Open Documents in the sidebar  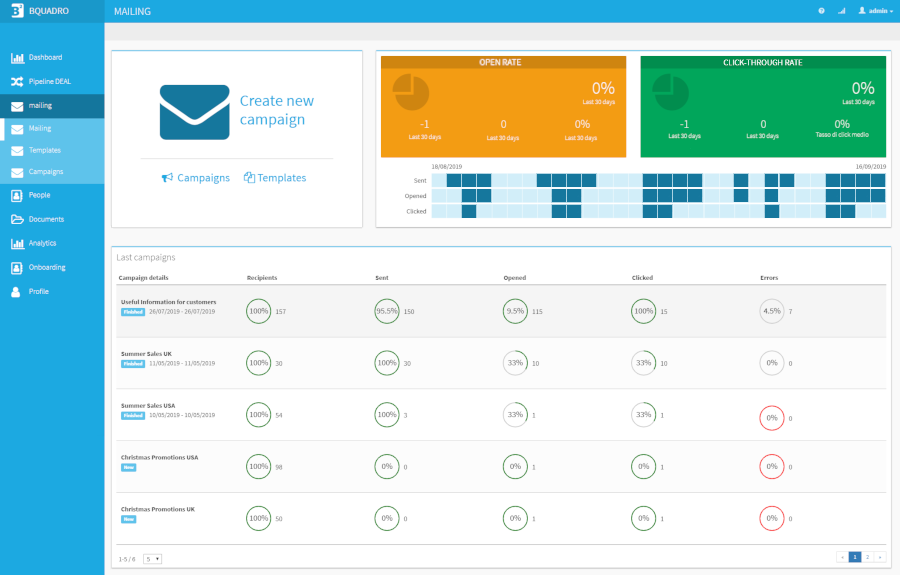coord(46,219)
